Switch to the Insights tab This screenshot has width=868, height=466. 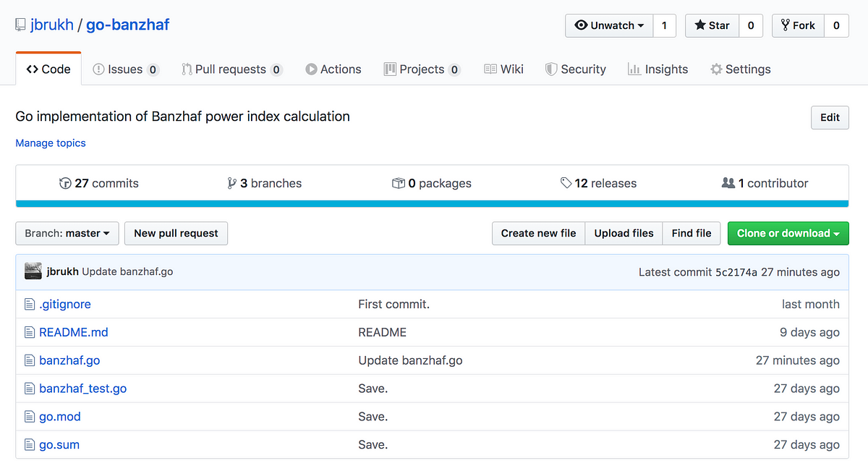[x=658, y=69]
